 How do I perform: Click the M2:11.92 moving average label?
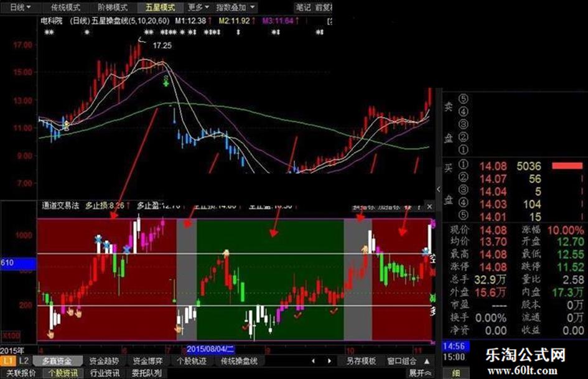234,21
